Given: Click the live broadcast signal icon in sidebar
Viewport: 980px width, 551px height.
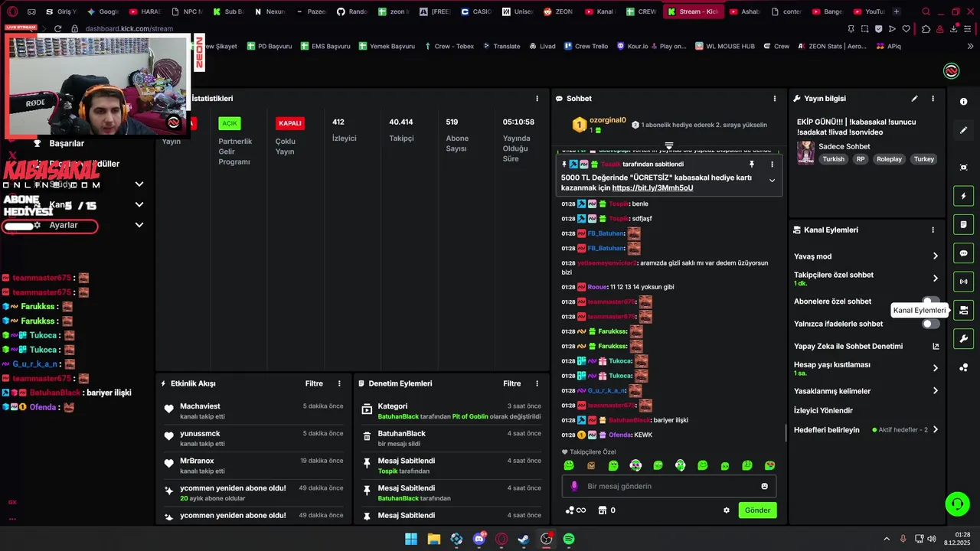Looking at the screenshot, I should [x=963, y=282].
